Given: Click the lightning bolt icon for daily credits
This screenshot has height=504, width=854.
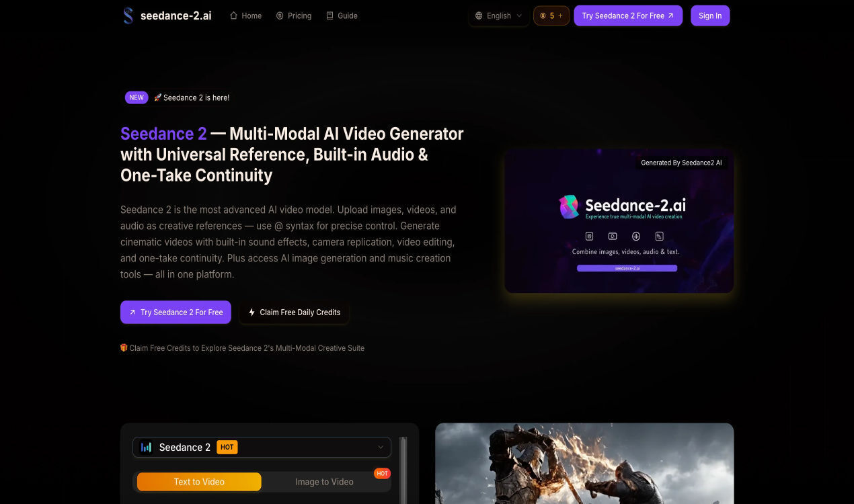Looking at the screenshot, I should tap(252, 312).
